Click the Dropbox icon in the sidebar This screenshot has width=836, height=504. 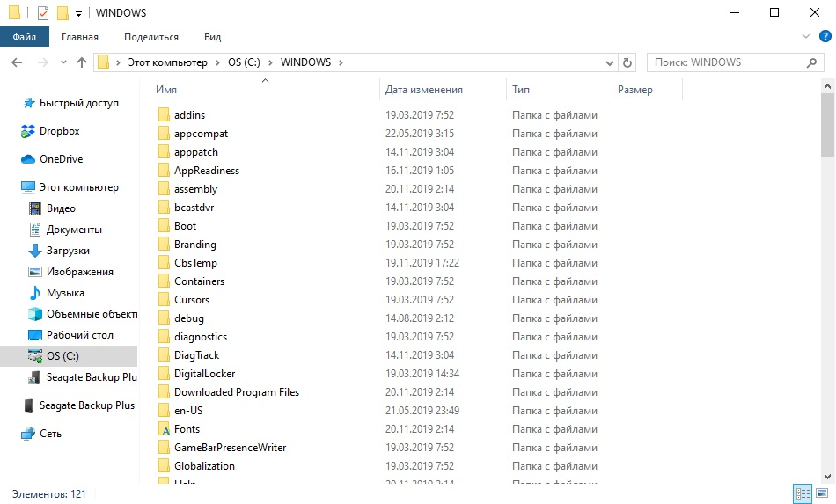28,131
